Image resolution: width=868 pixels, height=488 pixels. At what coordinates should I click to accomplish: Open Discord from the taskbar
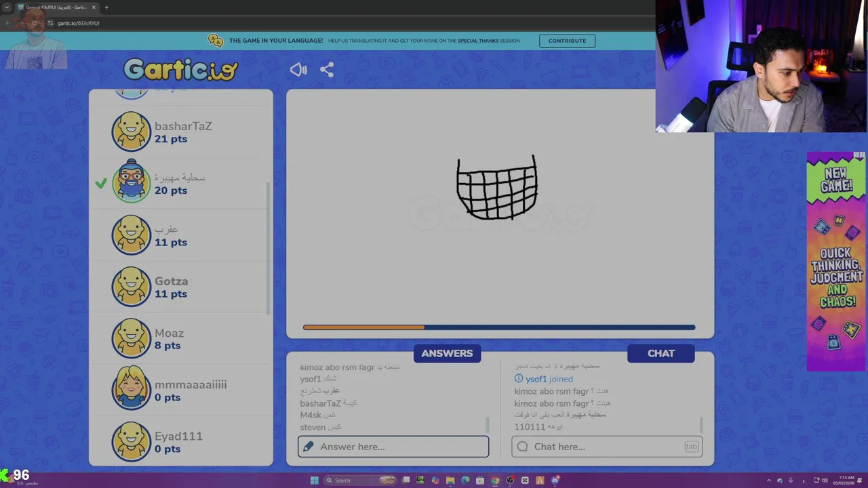coord(555,481)
